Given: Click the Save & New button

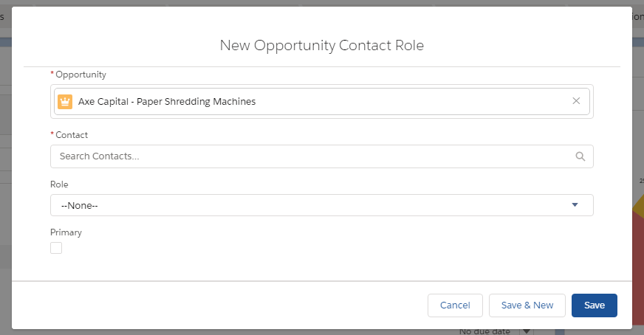Looking at the screenshot, I should pos(527,305).
